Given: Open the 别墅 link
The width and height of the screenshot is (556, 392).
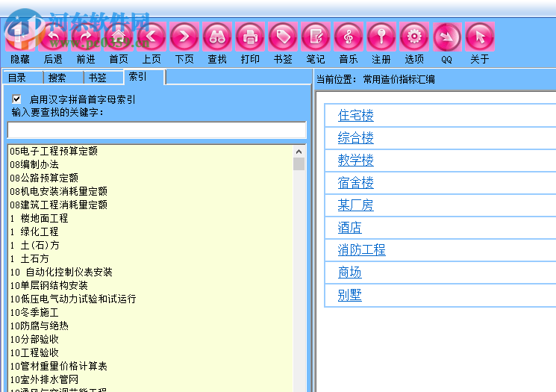Looking at the screenshot, I should click(x=349, y=295).
